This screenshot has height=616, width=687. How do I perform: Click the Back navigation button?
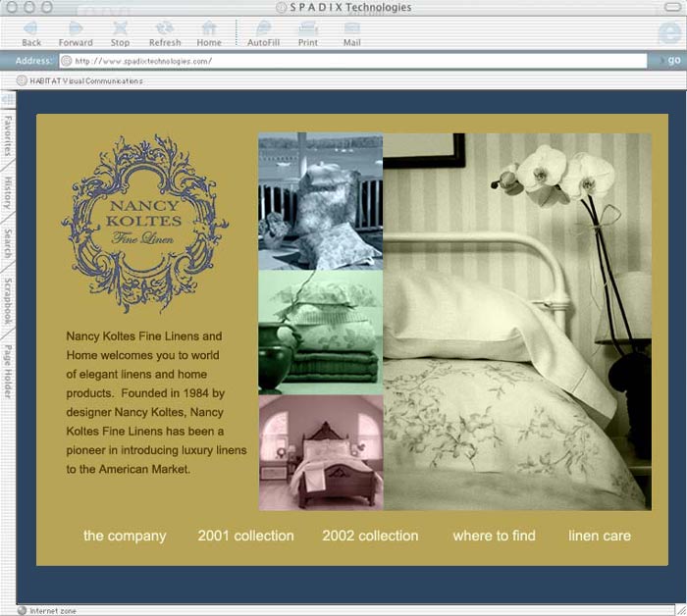31,32
